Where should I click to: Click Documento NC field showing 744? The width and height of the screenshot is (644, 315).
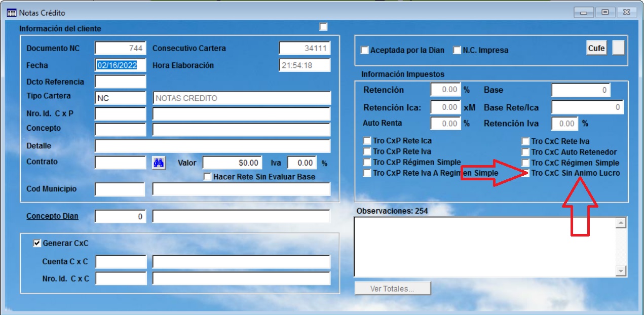[121, 48]
